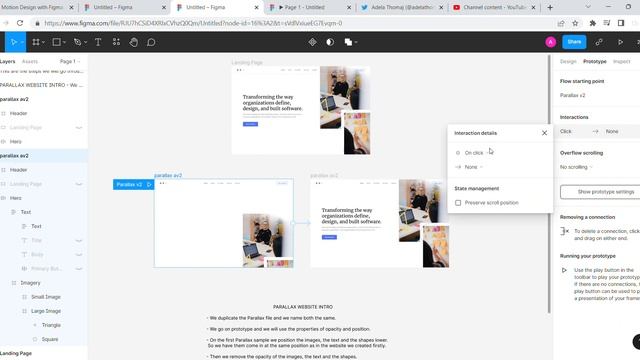Click the browser reload icon

coord(20,23)
